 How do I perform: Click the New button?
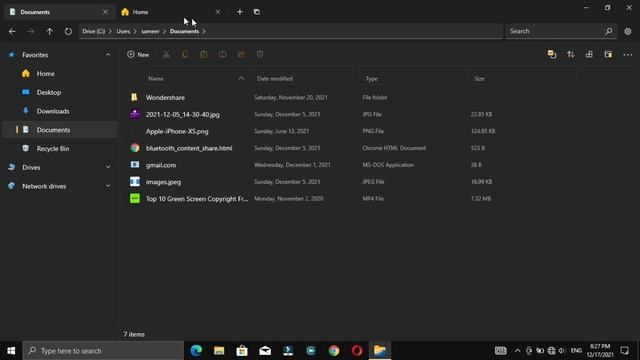(x=138, y=54)
